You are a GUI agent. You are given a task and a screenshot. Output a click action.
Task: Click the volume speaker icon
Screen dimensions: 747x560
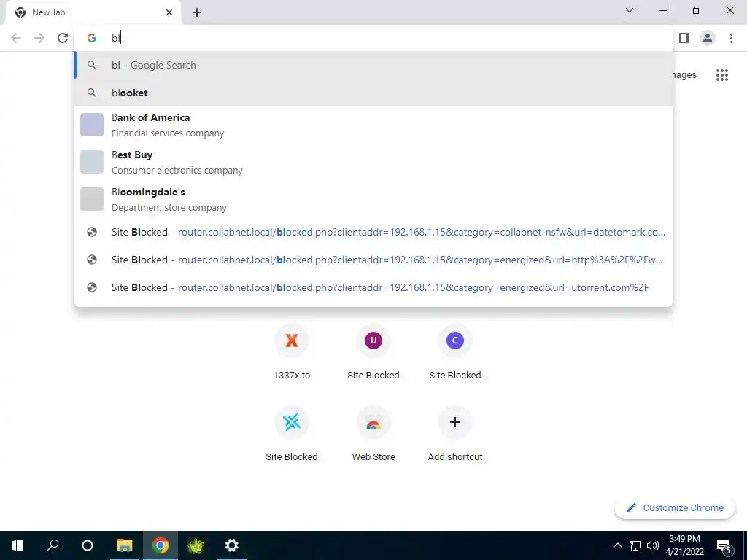tap(653, 545)
